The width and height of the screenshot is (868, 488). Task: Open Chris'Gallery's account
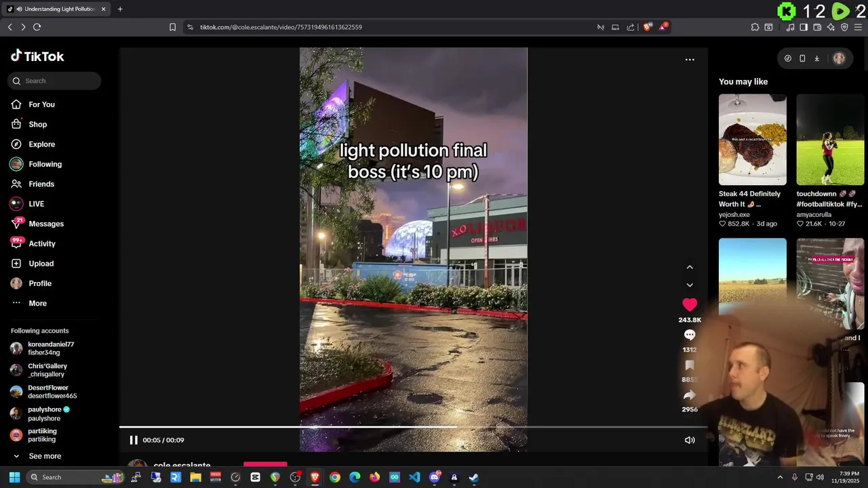47,370
